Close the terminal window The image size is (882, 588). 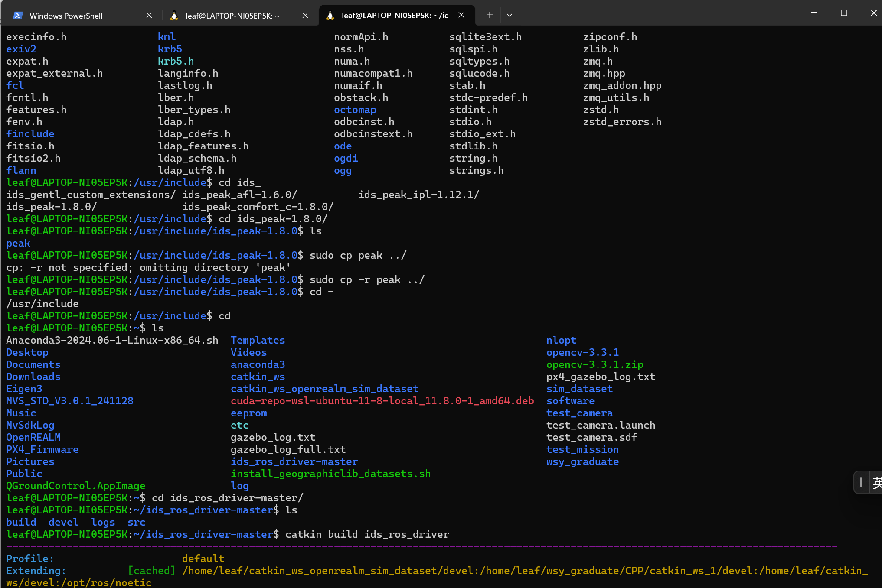point(873,13)
